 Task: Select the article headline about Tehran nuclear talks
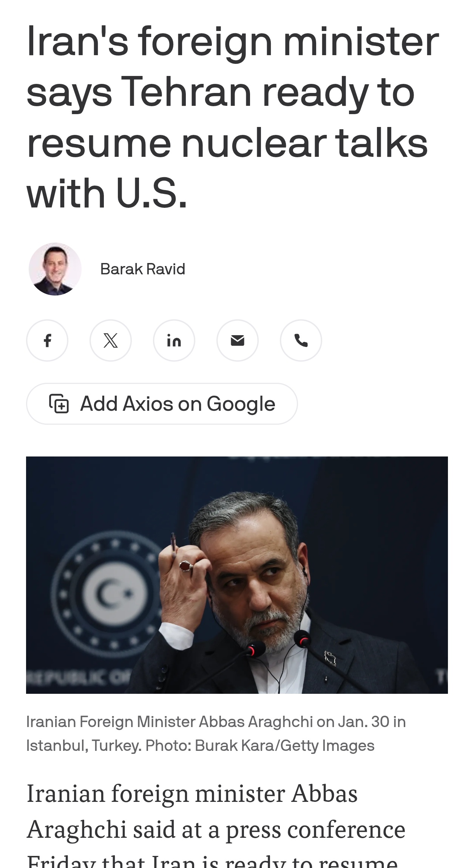233,116
